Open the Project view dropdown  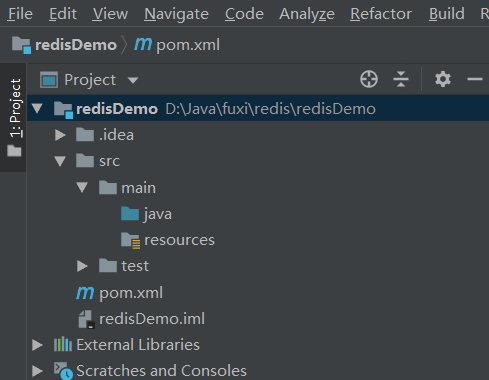[133, 80]
